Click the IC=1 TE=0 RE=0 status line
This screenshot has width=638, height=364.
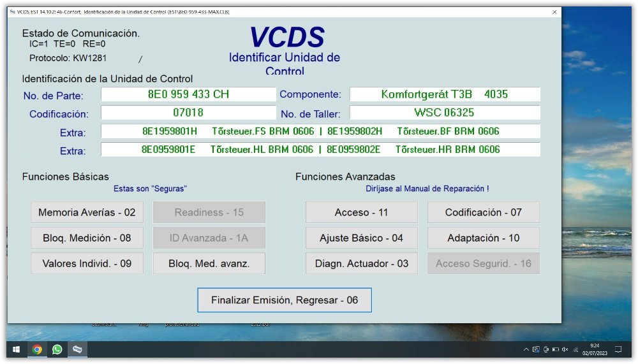tap(67, 44)
